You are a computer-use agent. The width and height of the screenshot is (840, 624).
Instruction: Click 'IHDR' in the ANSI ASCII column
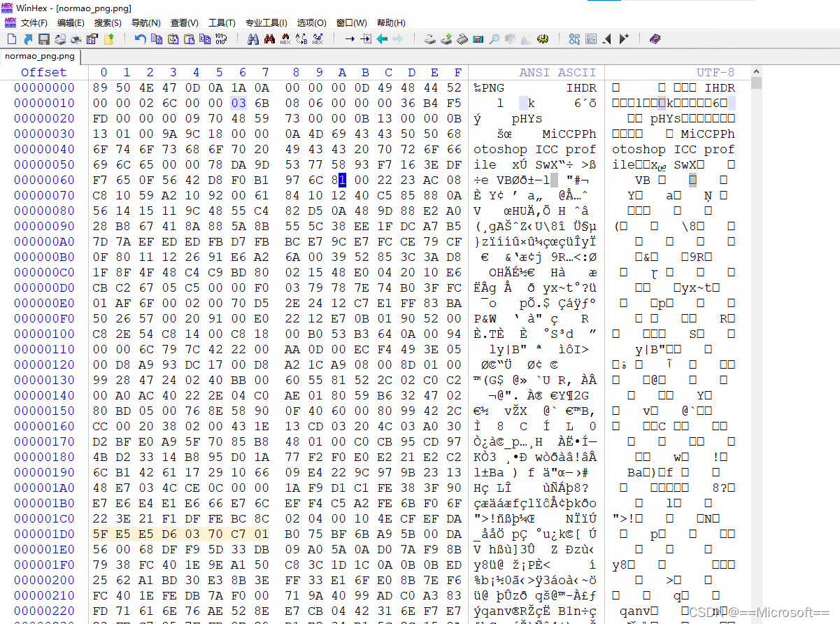(x=581, y=87)
